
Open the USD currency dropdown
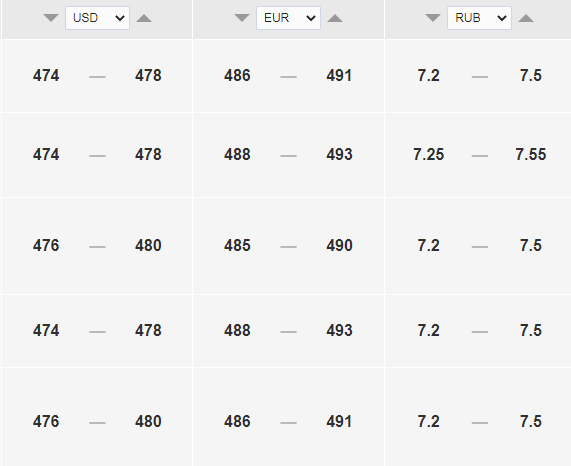97,18
